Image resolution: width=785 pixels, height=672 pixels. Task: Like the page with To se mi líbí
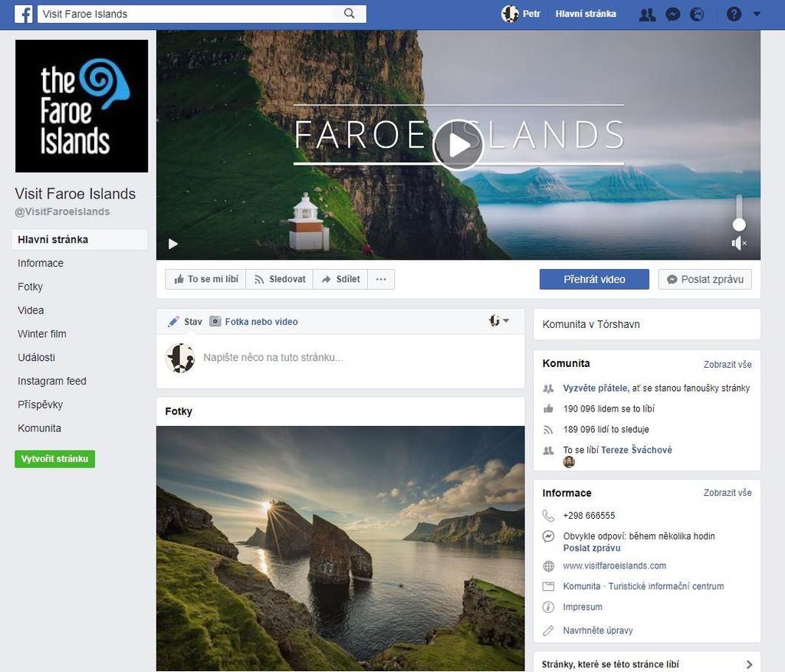pyautogui.click(x=205, y=279)
